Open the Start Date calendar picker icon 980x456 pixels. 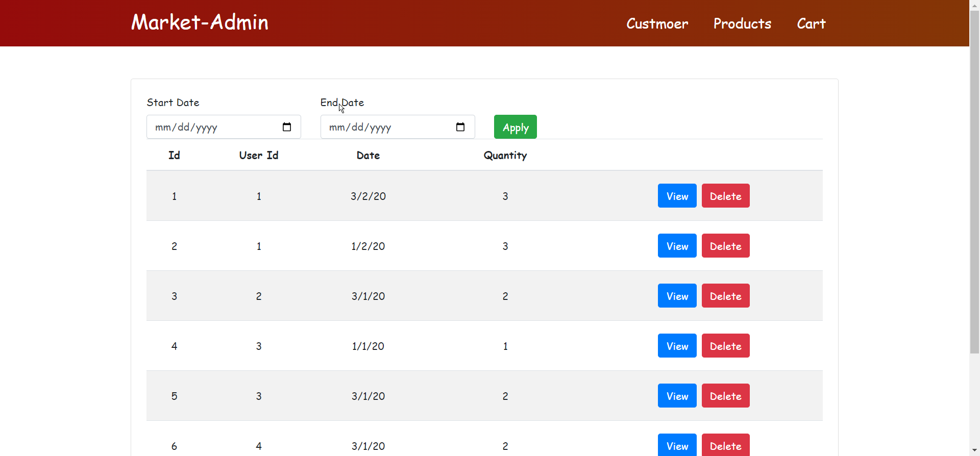pos(287,127)
